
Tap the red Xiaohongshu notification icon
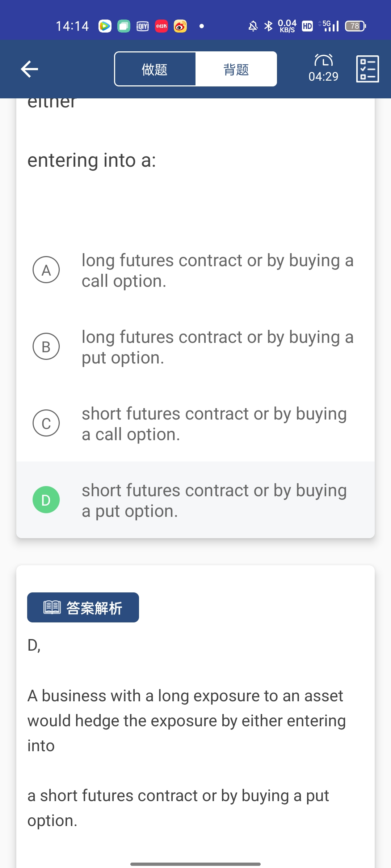[161, 26]
